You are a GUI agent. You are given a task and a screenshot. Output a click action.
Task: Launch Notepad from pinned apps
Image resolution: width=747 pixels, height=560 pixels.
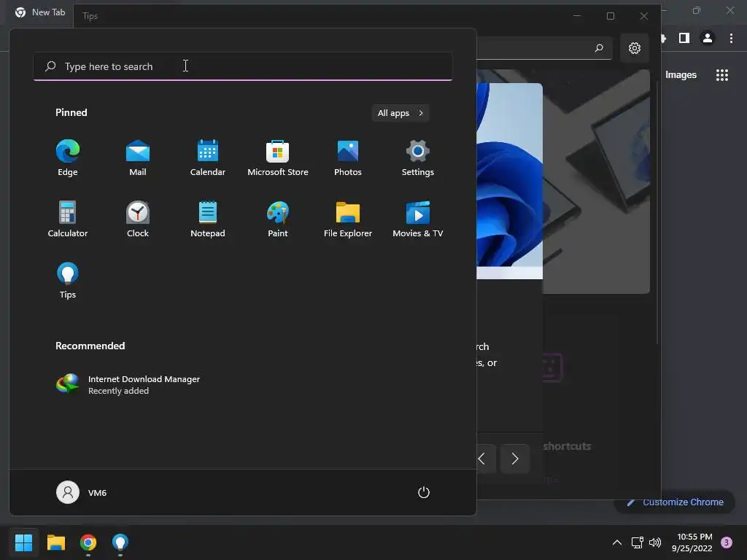click(x=208, y=219)
